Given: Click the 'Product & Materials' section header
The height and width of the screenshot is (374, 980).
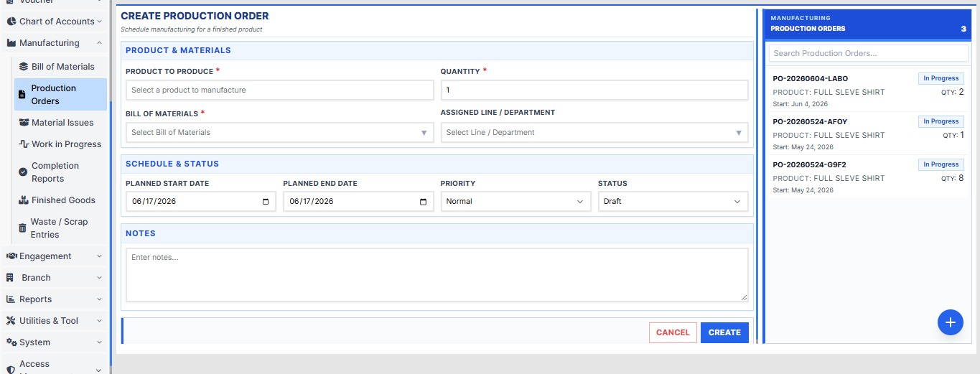Looking at the screenshot, I should pyautogui.click(x=437, y=50).
